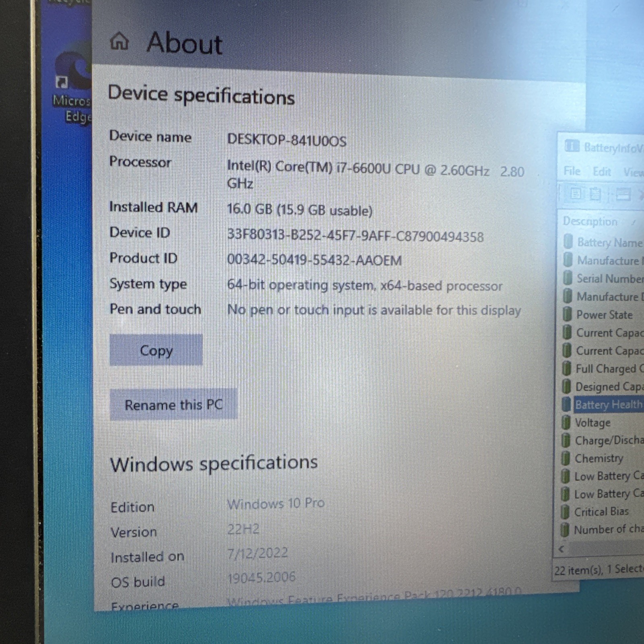This screenshot has height=644, width=644.
Task: Click the battery icon beside Full Charged
Action: click(x=567, y=368)
